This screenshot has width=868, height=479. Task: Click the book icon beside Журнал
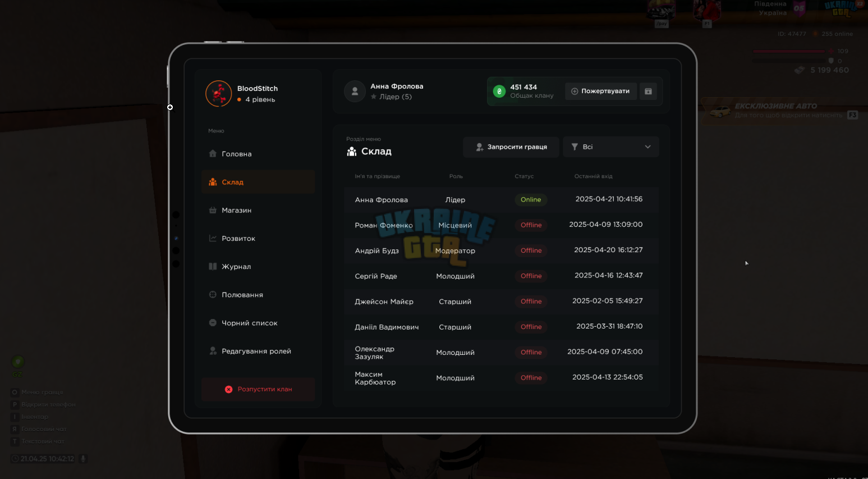tap(213, 266)
